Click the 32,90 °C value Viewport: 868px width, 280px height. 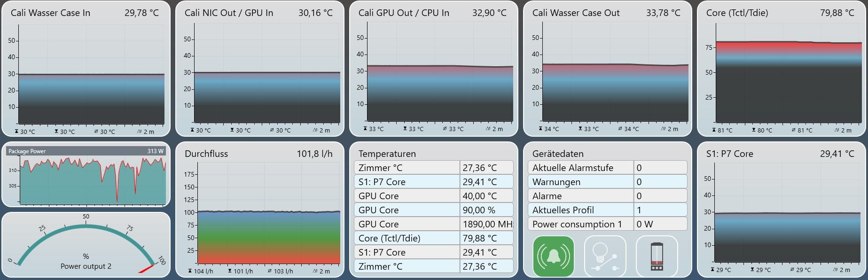[489, 13]
